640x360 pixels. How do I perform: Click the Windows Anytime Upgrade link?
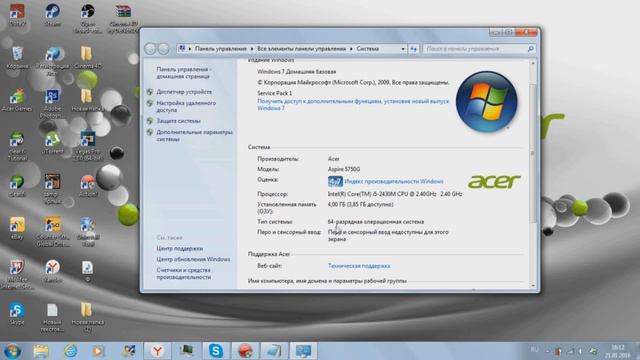click(x=353, y=104)
